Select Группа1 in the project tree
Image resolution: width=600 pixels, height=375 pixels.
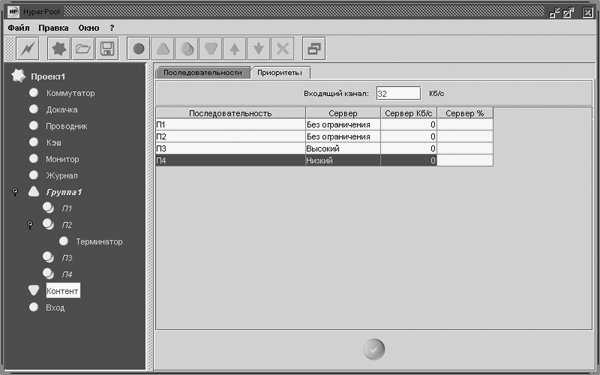point(64,192)
